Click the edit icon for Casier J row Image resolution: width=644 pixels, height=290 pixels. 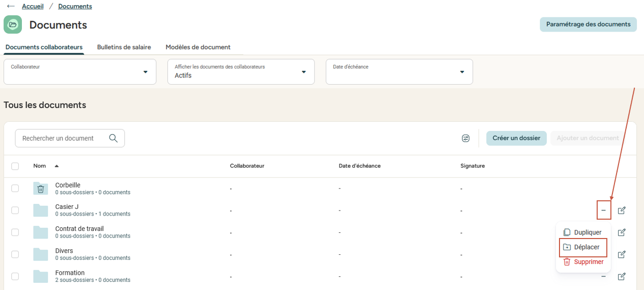[x=621, y=210]
